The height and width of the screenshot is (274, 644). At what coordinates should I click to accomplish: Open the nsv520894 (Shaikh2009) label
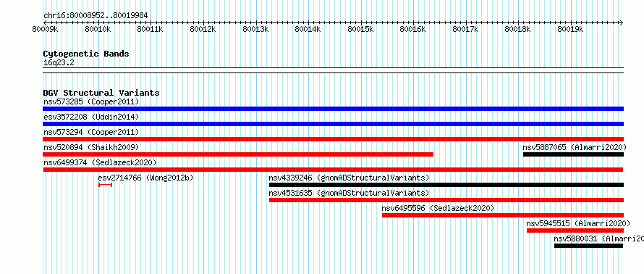click(91, 147)
